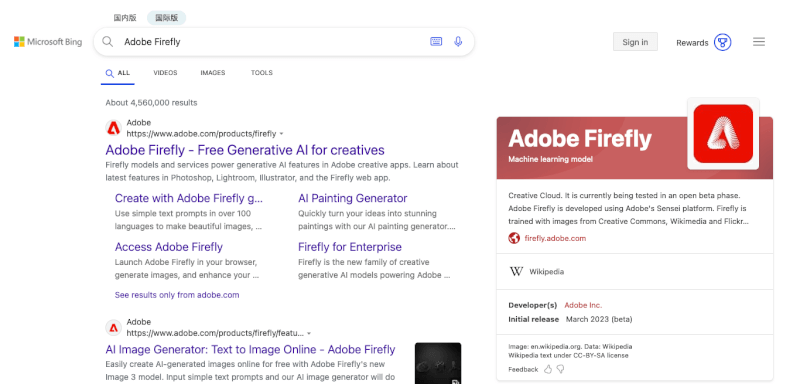
Task: Open Create with Adobe Firefly sublink
Action: click(x=189, y=198)
